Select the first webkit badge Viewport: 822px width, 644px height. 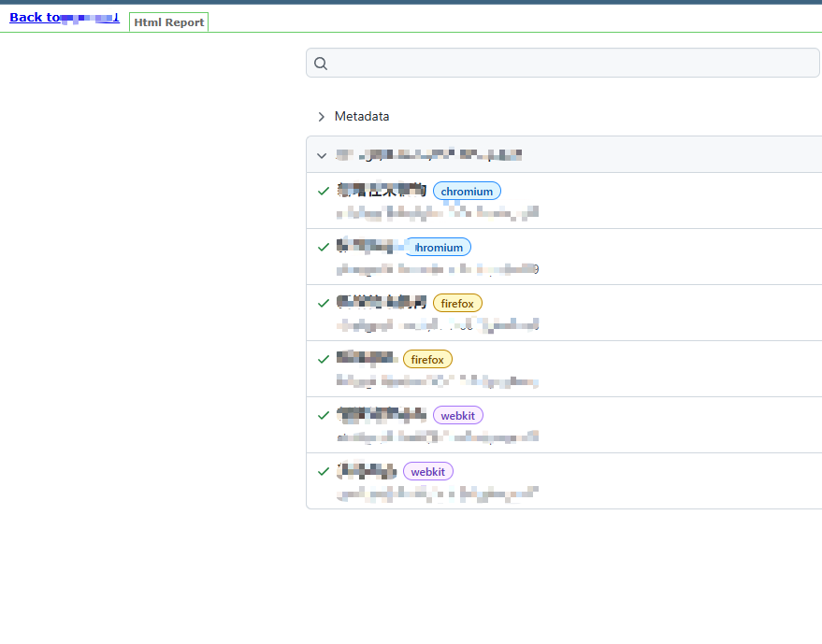click(x=457, y=416)
